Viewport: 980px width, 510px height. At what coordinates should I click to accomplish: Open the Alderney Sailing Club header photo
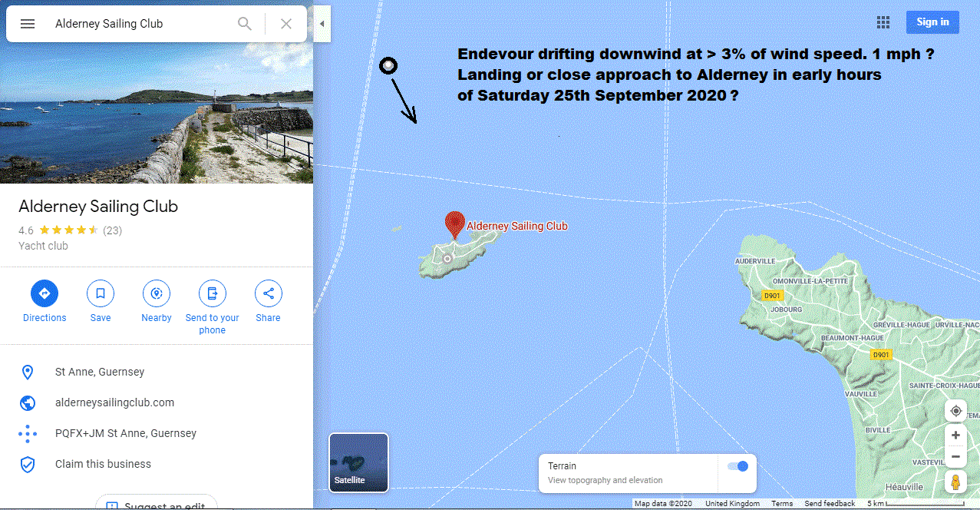tap(157, 113)
